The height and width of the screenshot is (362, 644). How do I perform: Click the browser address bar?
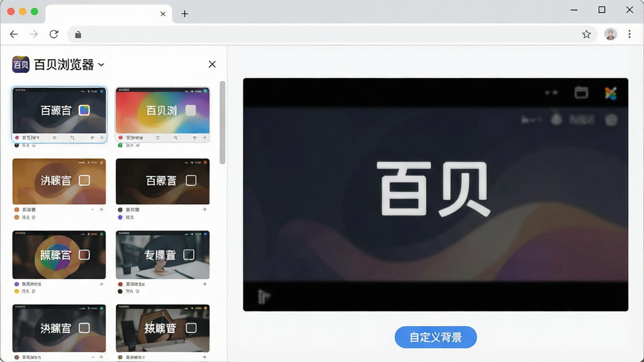(332, 35)
